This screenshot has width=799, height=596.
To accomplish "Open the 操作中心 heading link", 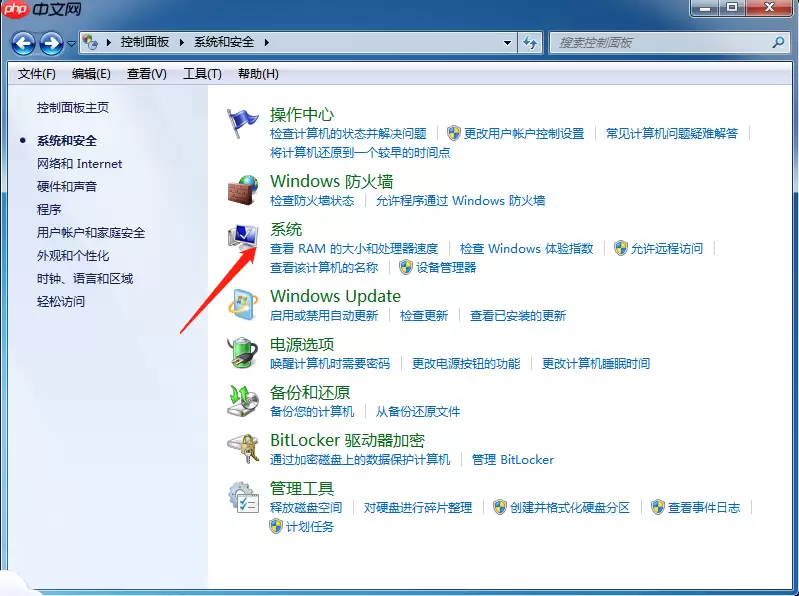I will pos(302,115).
